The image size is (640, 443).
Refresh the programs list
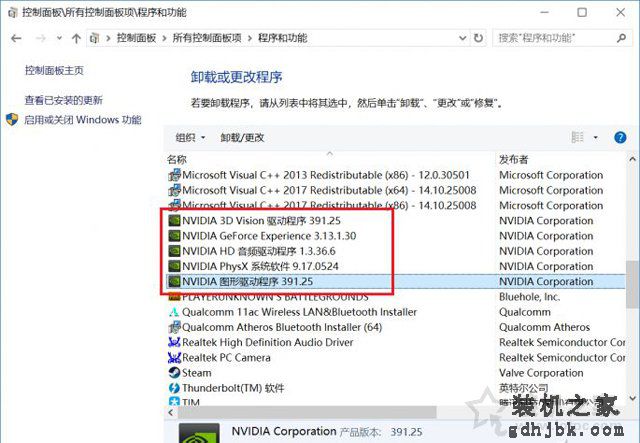(478, 38)
